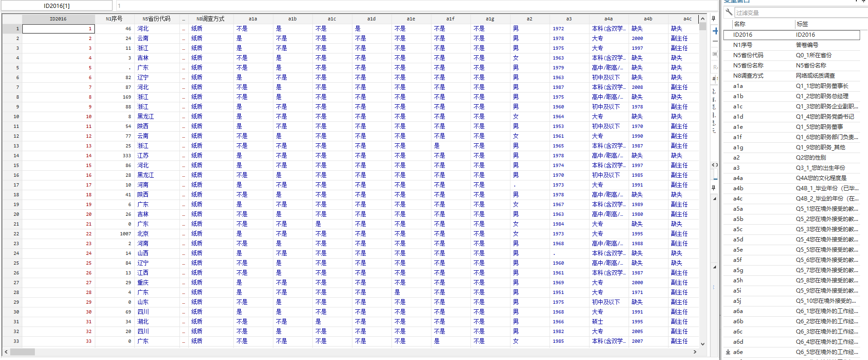Click the download arrow icon beside variable a6e
This screenshot has width=868, height=360.
(x=728, y=352)
